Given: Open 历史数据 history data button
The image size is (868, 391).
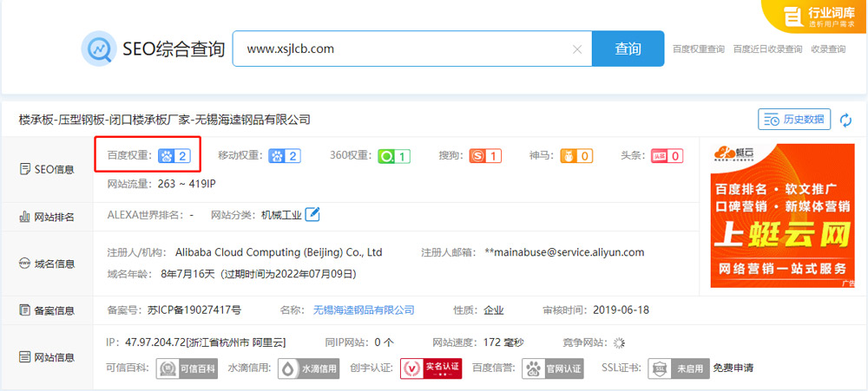Looking at the screenshot, I should click(x=793, y=120).
